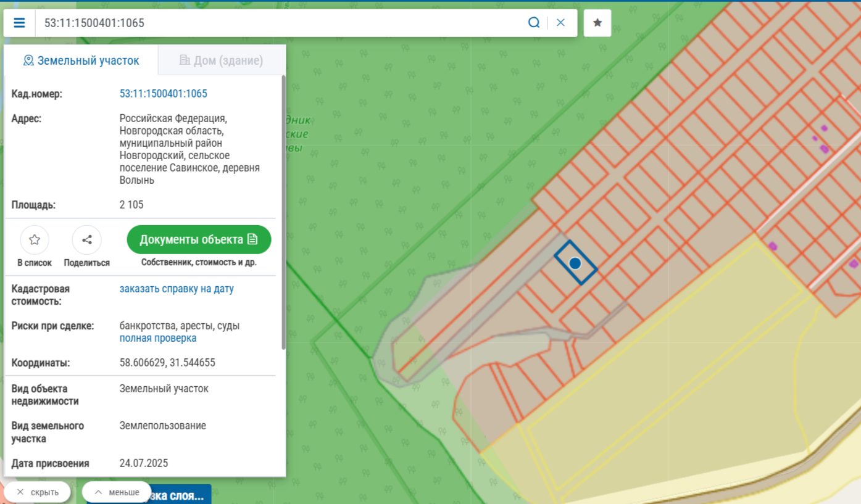Open cadastral number link 53:11:1500401:1065
861x504 pixels.
164,94
